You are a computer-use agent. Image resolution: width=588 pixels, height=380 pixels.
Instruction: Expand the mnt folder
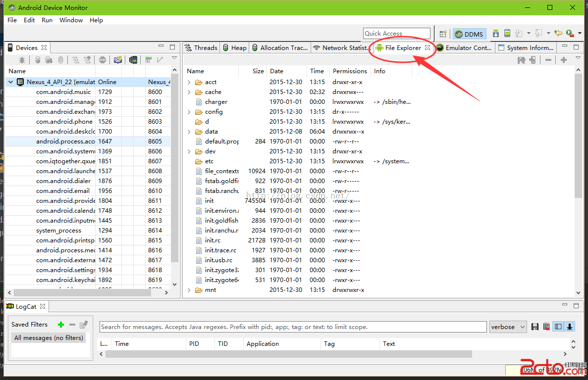[x=189, y=290]
